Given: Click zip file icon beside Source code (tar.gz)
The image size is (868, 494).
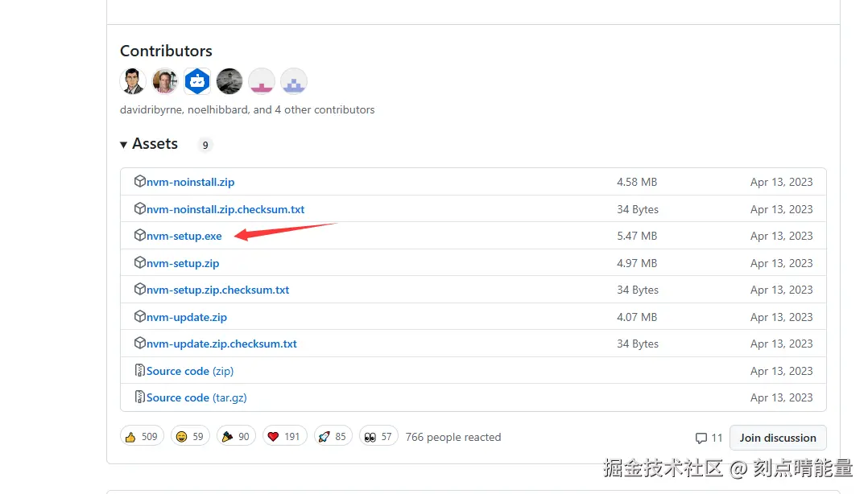Looking at the screenshot, I should click(139, 397).
